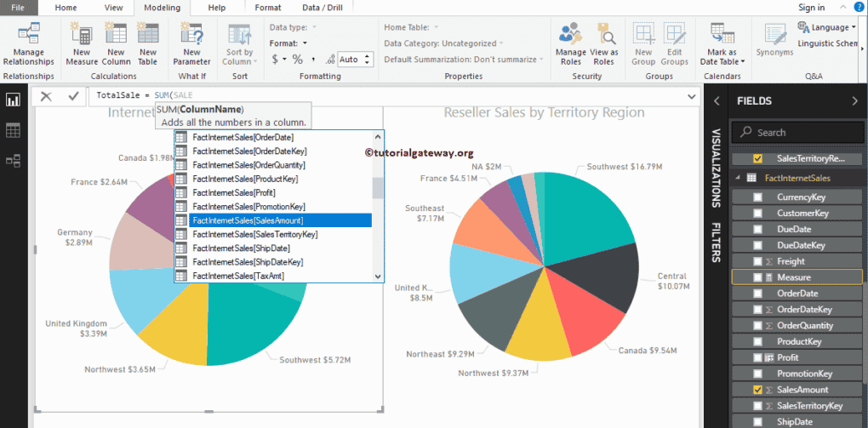
Task: Commit formula with checkmark icon
Action: [73, 96]
